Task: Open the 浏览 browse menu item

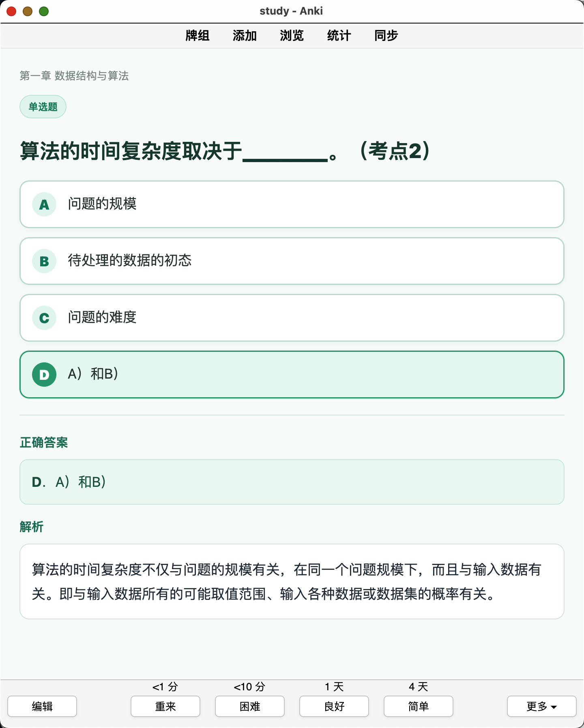Action: click(292, 36)
